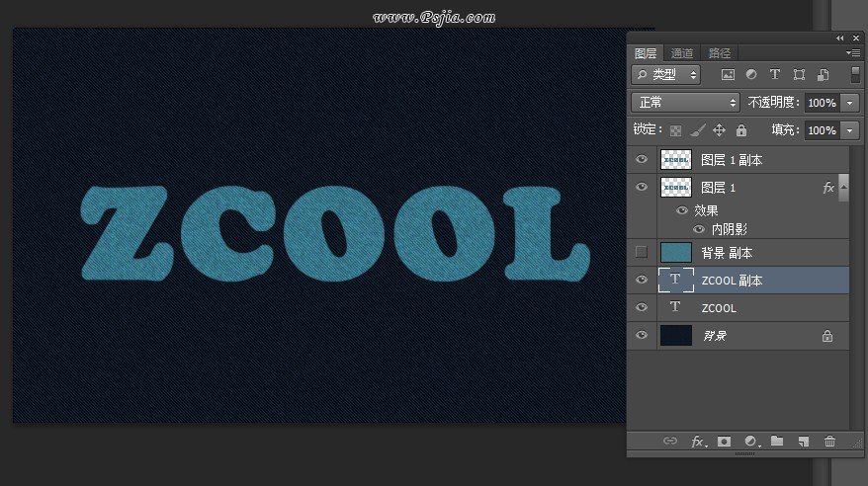
Task: Toggle visibility of 效果 effects
Action: (682, 210)
